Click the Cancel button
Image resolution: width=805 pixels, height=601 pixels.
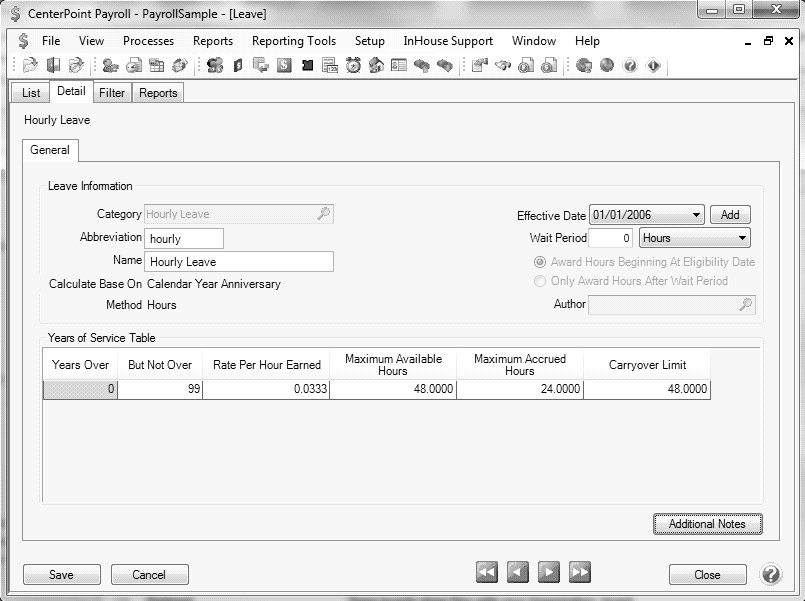click(149, 574)
